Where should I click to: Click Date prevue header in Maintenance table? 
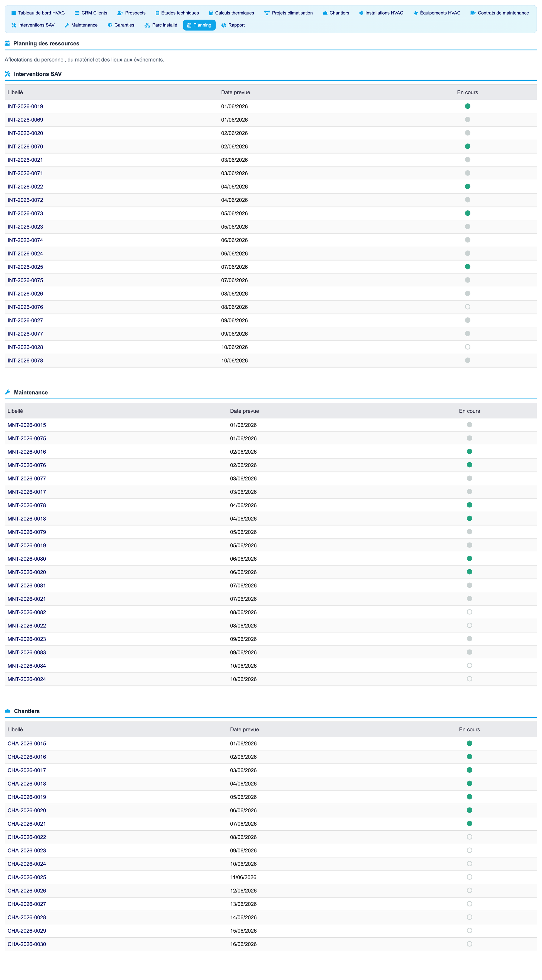245,411
